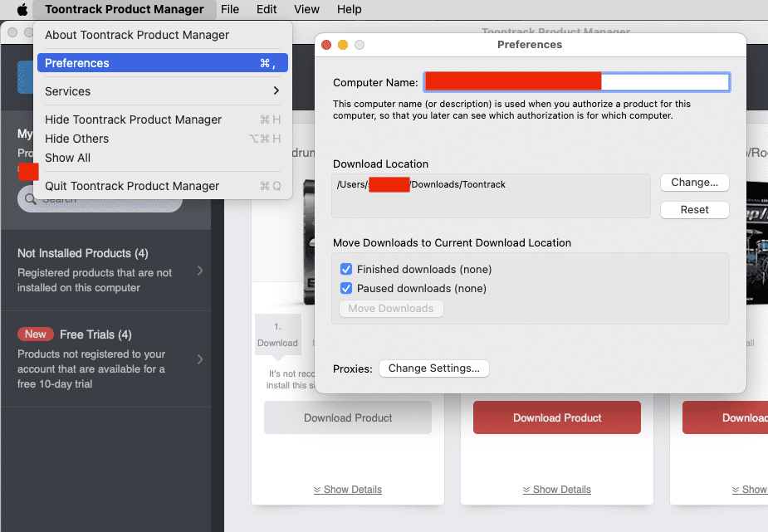Click the red Download Product button
This screenshot has height=532, width=768.
click(x=557, y=417)
